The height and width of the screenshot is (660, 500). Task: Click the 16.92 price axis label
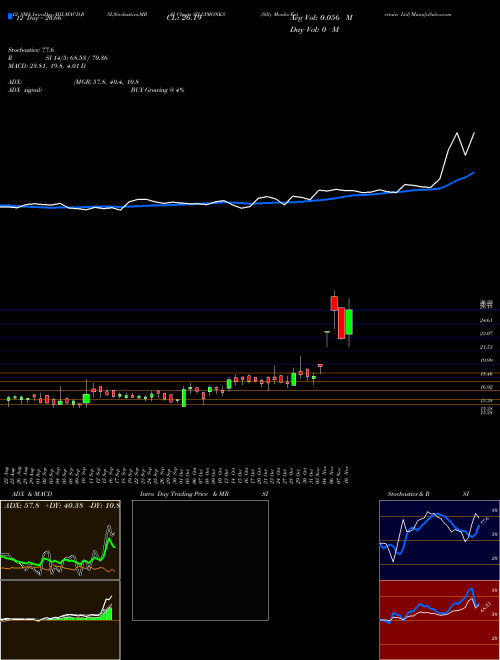click(x=487, y=386)
